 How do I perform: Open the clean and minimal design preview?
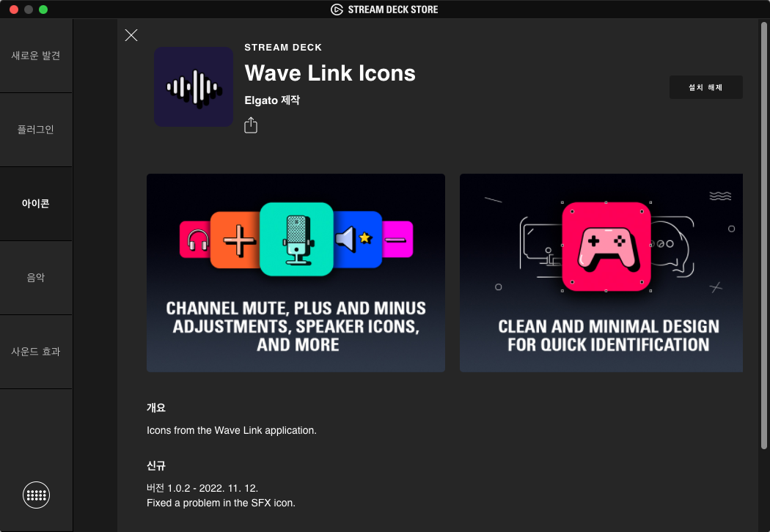point(601,273)
